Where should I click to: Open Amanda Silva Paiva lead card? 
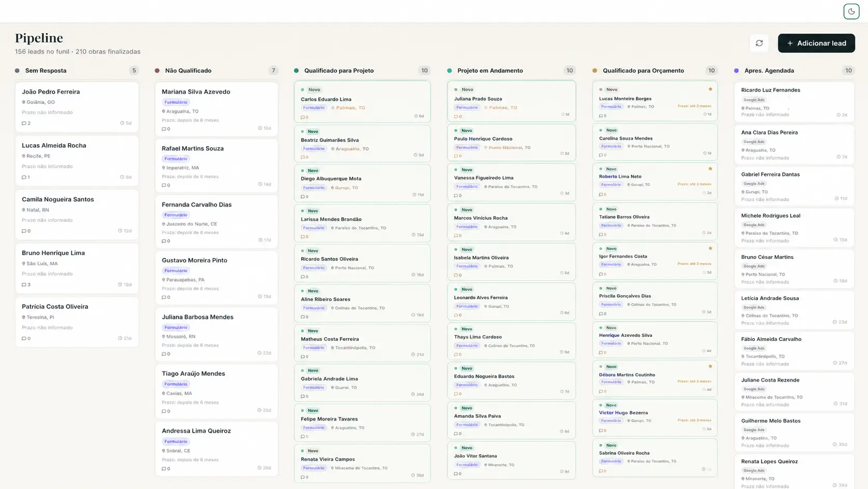click(x=511, y=420)
